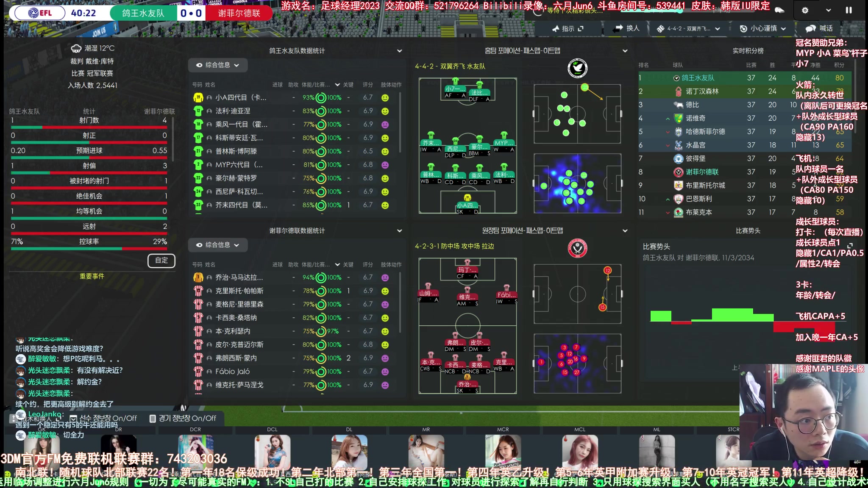Click 谢菲尔德联 row in league table
Viewport: 868px width, 488px height.
745,172
